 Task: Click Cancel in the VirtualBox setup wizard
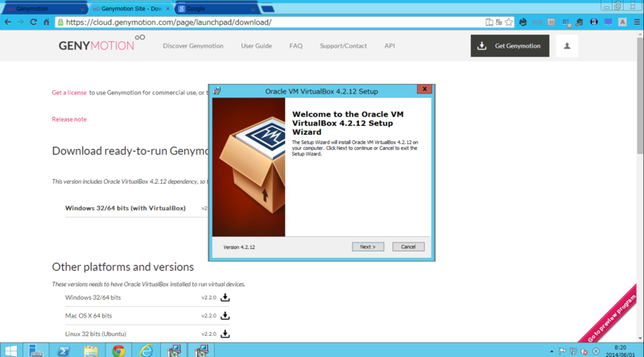408,247
